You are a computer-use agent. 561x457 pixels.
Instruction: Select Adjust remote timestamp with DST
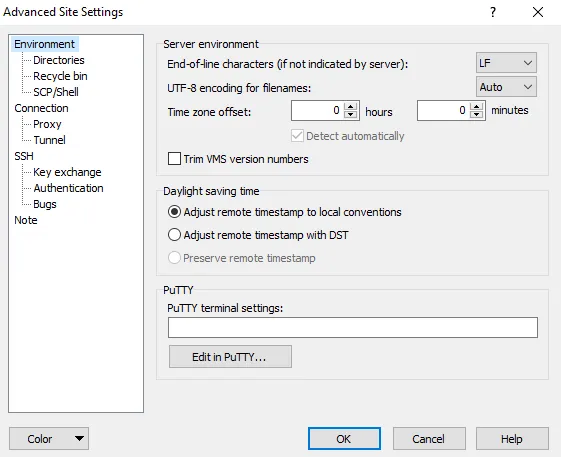pyautogui.click(x=174, y=235)
